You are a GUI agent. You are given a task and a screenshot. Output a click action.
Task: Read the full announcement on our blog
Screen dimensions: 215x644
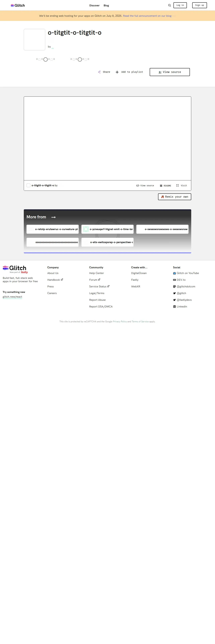tap(147, 16)
